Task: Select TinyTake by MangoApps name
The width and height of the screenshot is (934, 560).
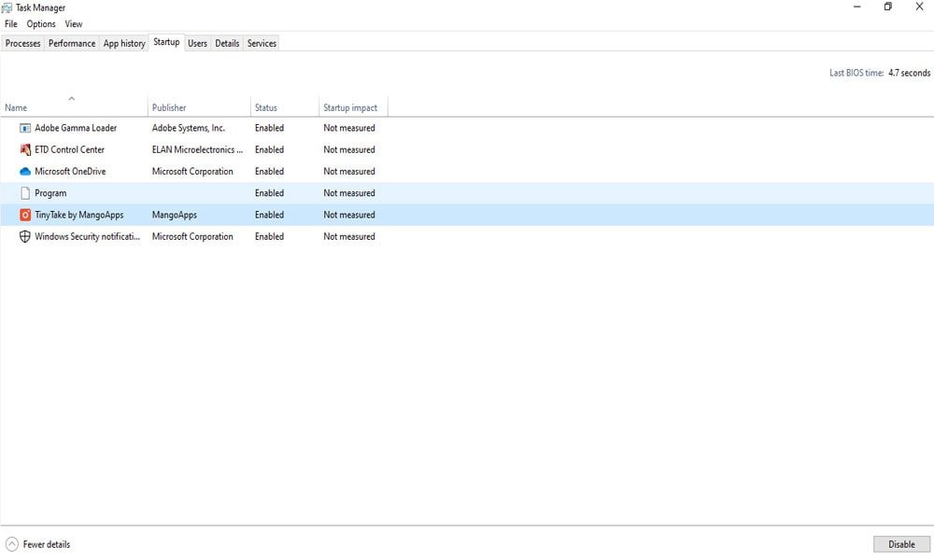Action: point(79,215)
